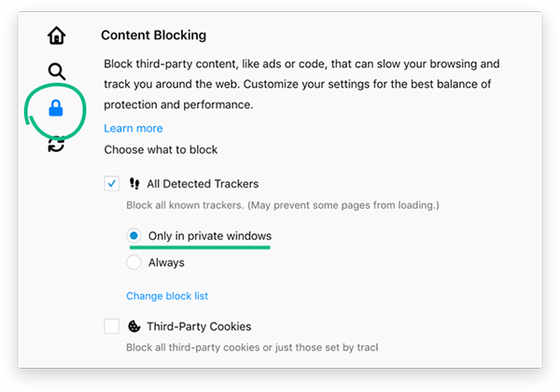560x392 pixels.
Task: Click the Only in private windows label
Action: pyautogui.click(x=210, y=236)
